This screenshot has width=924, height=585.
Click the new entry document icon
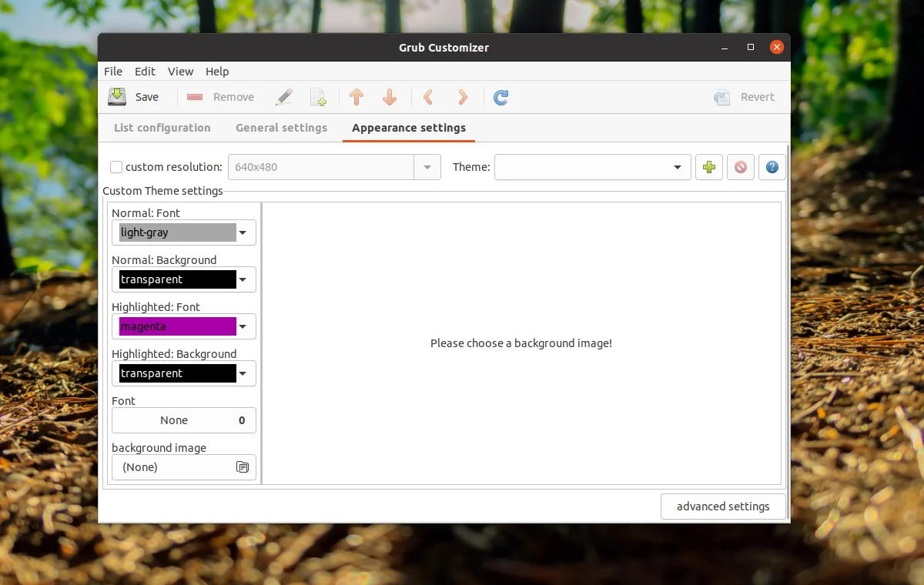[318, 97]
